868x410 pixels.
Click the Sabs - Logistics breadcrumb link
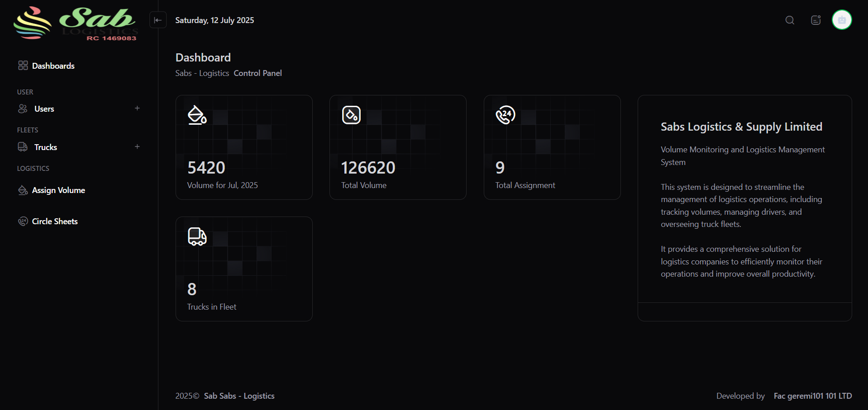click(x=202, y=73)
